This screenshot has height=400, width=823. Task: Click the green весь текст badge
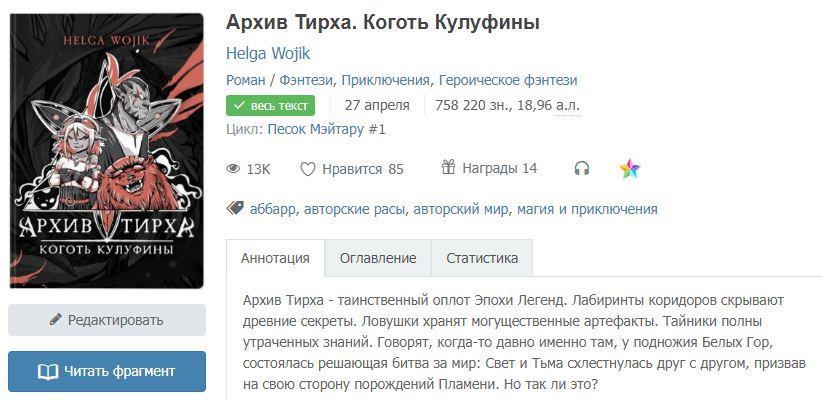(271, 105)
